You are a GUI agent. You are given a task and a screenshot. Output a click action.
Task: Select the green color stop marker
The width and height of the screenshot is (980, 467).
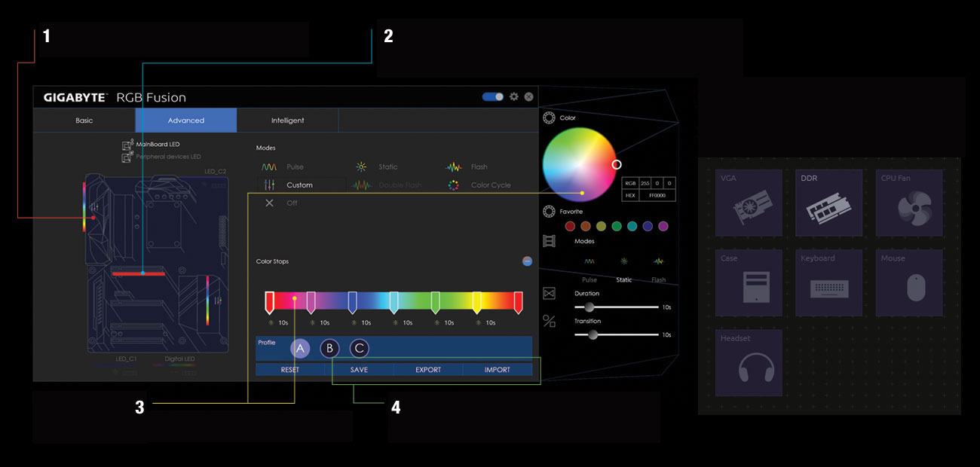point(435,302)
